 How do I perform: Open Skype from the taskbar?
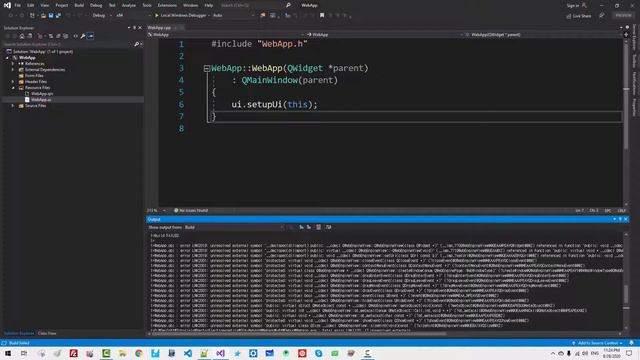point(318,353)
